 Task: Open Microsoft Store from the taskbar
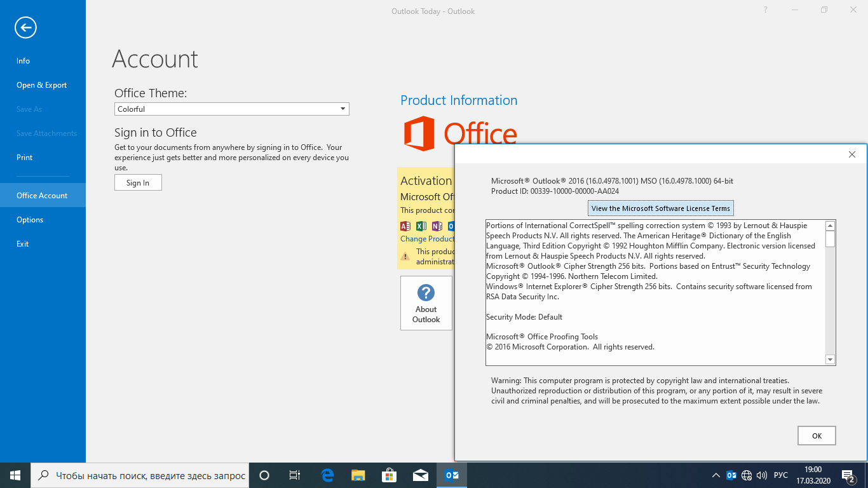[x=389, y=475]
